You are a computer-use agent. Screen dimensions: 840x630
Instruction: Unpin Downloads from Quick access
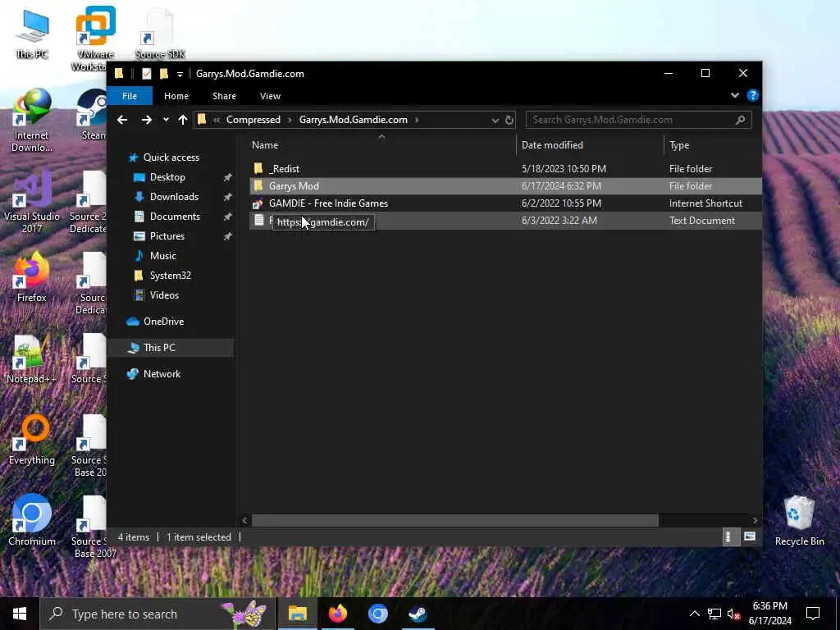coord(228,197)
